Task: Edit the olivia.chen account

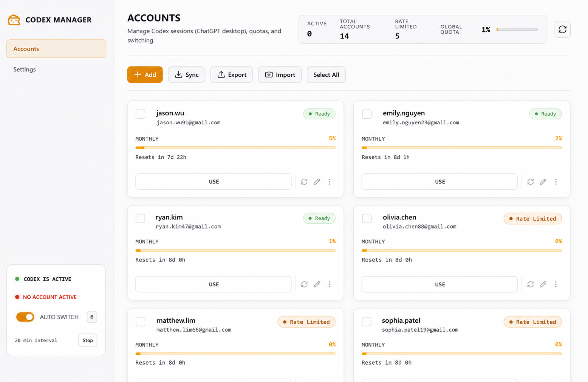Action: 543,284
